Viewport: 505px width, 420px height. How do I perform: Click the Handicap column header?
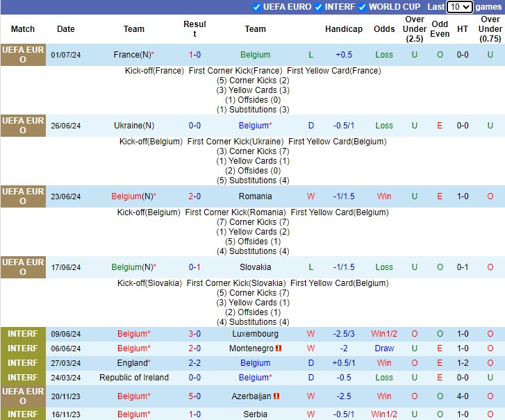pos(343,29)
